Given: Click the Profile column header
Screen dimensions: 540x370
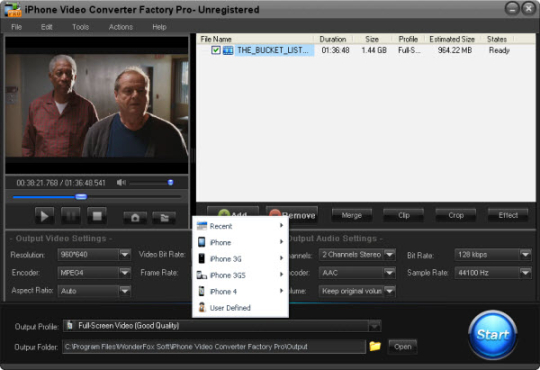Looking at the screenshot, I should pos(408,39).
